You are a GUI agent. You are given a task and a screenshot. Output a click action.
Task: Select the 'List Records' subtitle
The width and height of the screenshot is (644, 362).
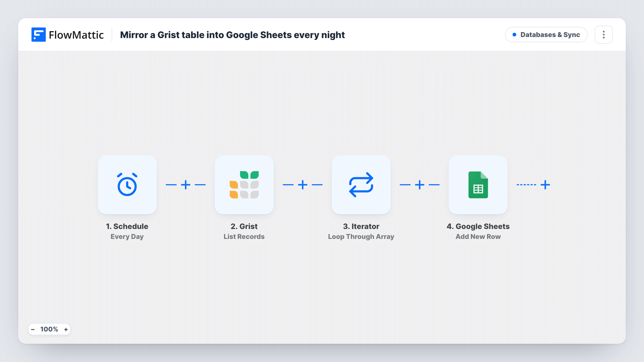tap(244, 237)
